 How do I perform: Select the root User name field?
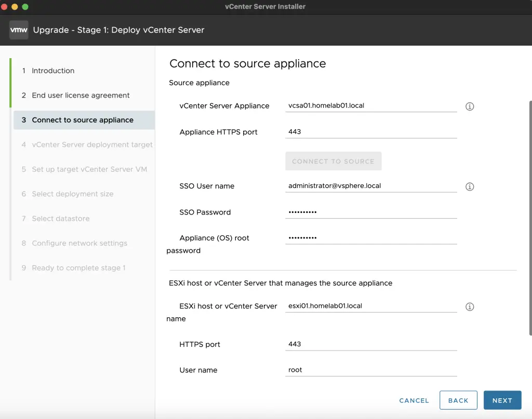370,370
